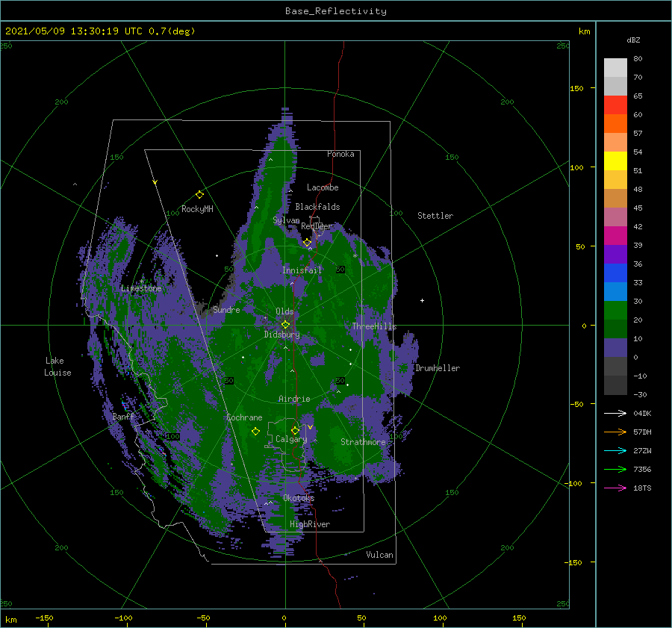Click the Ponoka label
Image resolution: width=672 pixels, height=628 pixels.
[x=340, y=154]
